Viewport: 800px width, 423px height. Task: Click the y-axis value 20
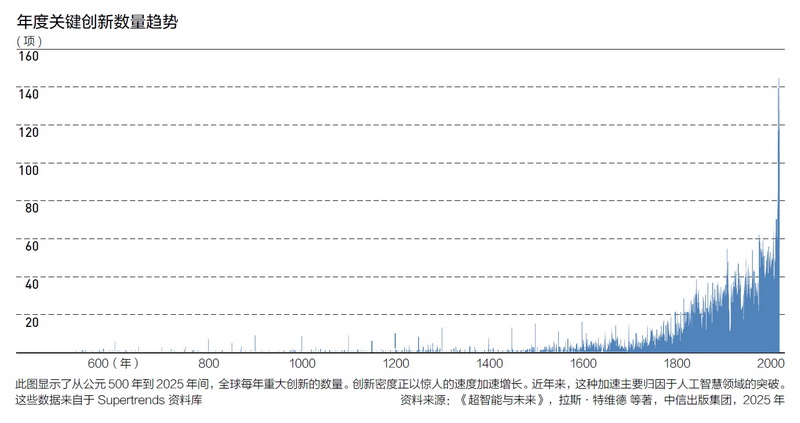[x=32, y=322]
